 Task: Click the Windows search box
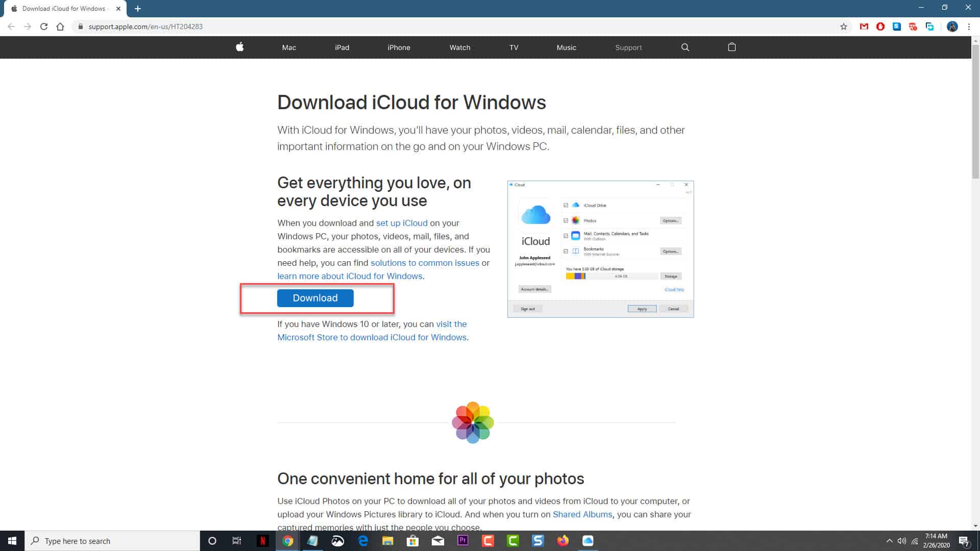click(112, 541)
